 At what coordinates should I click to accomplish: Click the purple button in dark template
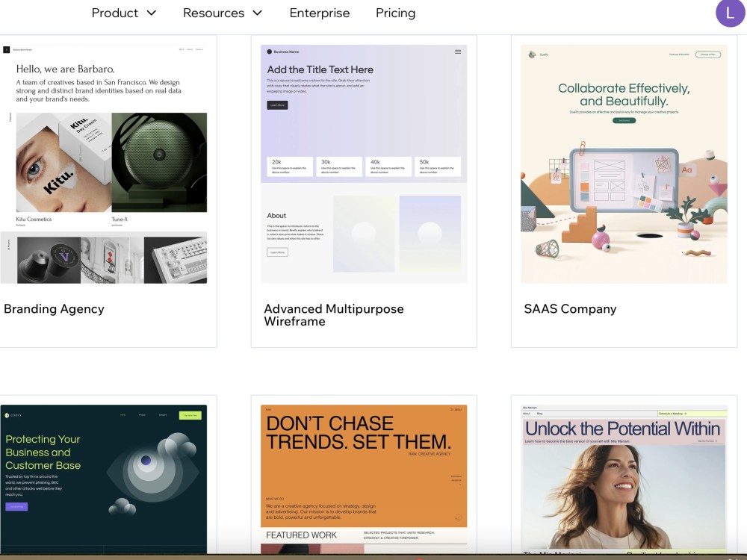(x=16, y=507)
